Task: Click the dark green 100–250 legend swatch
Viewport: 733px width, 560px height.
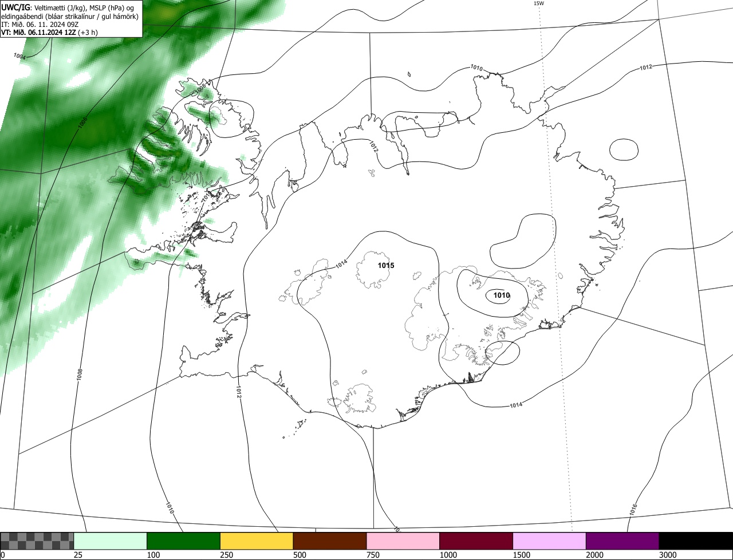Action: pyautogui.click(x=184, y=541)
